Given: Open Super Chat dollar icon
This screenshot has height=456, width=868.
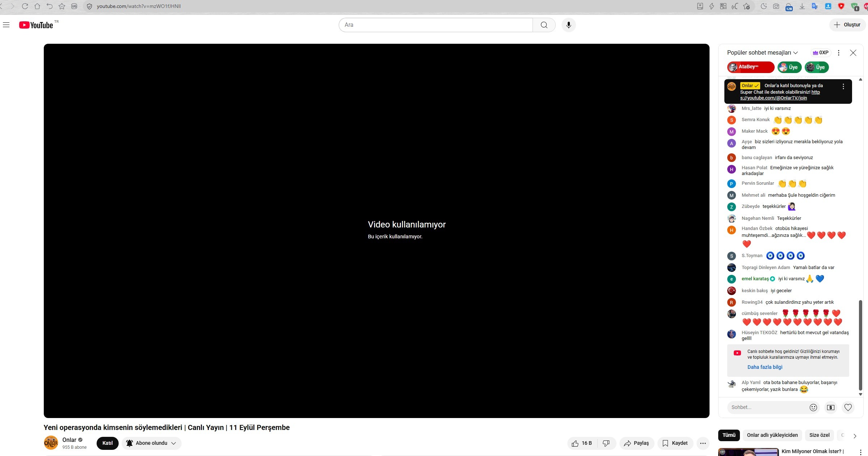Looking at the screenshot, I should [831, 408].
